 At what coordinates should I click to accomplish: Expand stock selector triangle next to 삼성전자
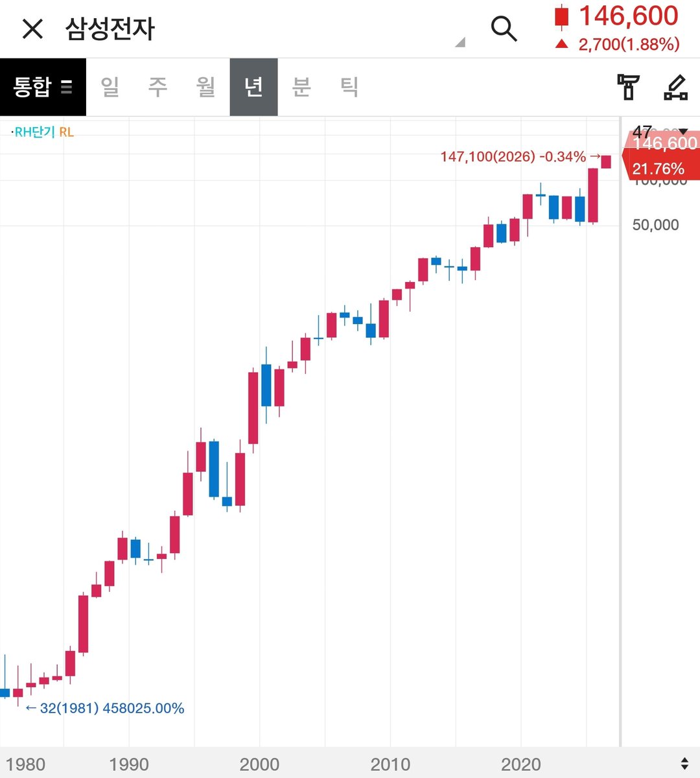(x=460, y=42)
